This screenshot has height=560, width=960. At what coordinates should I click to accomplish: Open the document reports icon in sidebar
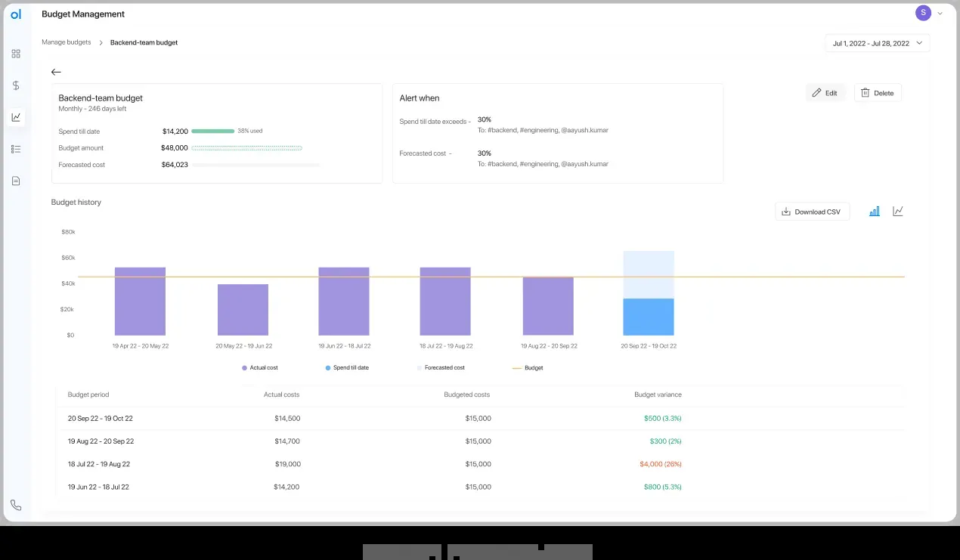[x=16, y=181]
